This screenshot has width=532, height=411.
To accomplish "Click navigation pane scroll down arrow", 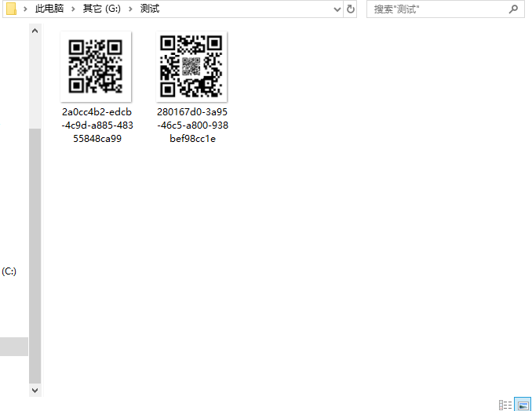I will tap(35, 390).
